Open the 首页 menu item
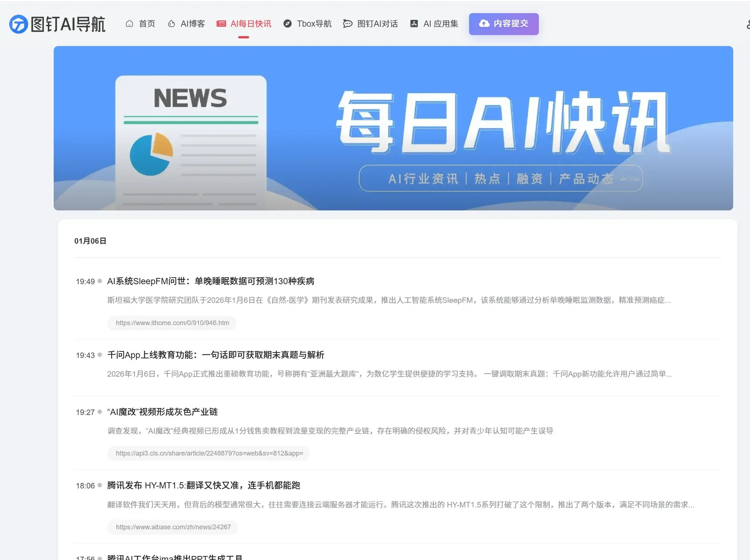The width and height of the screenshot is (750, 560). [x=147, y=24]
